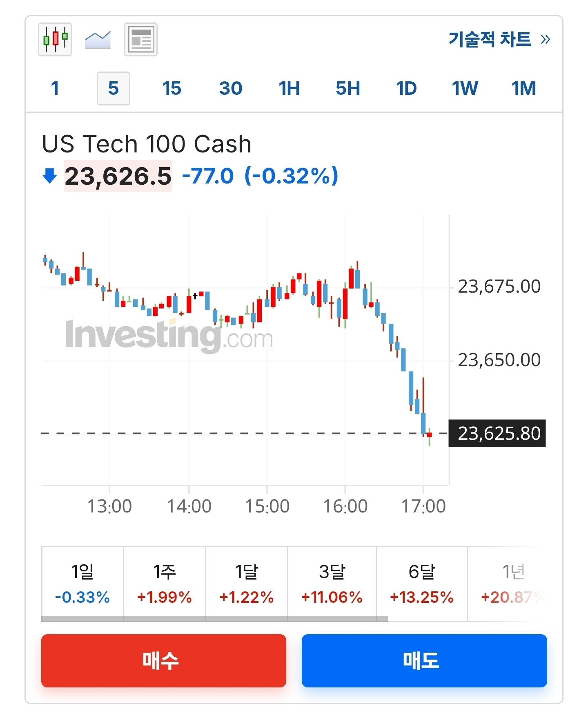
Task: Open the news view icon
Action: click(140, 40)
